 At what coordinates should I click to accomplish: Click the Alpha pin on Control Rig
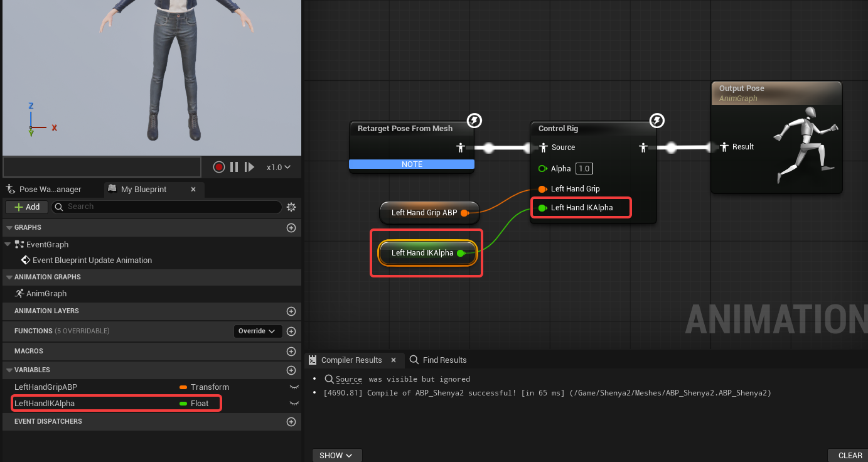point(542,168)
